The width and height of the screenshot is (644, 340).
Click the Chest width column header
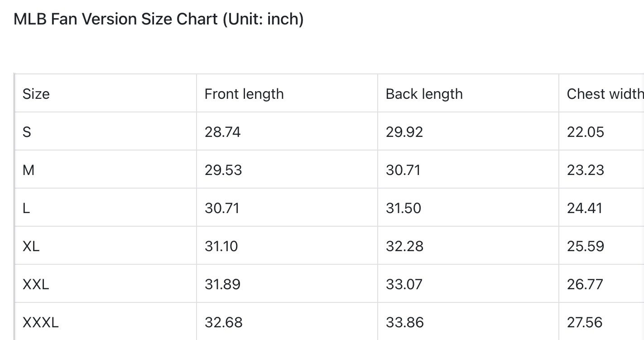[x=605, y=94]
